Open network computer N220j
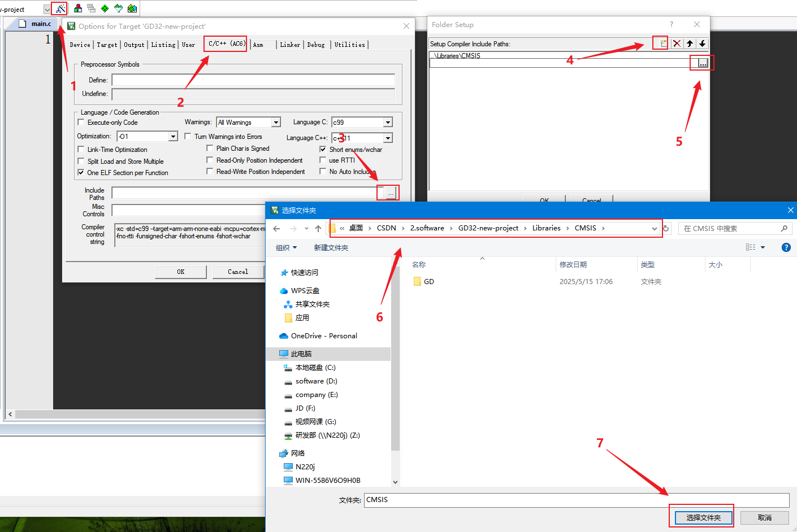The height and width of the screenshot is (532, 797). click(305, 467)
